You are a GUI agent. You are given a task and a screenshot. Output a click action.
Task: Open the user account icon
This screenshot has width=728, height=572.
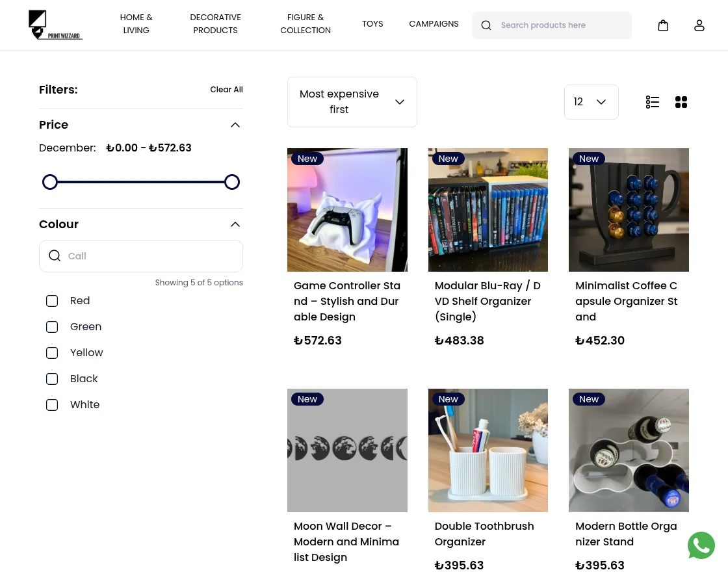pyautogui.click(x=699, y=25)
